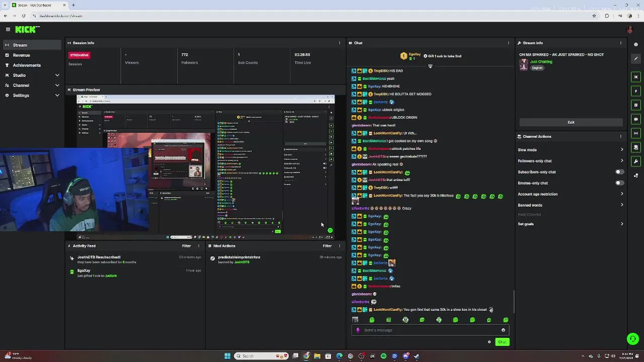Open Spotify from the taskbar
Image resolution: width=644 pixels, height=362 pixels.
[383, 356]
